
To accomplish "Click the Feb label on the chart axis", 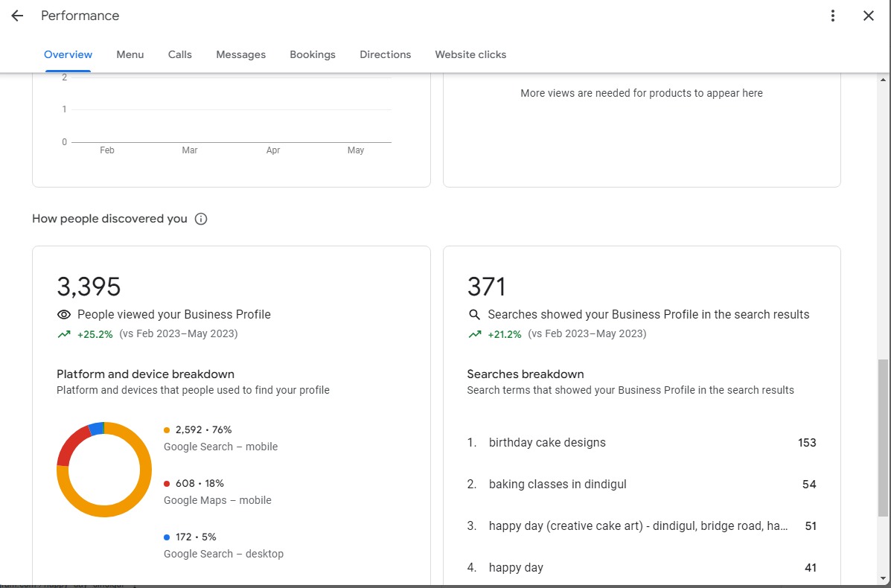I will tap(107, 150).
